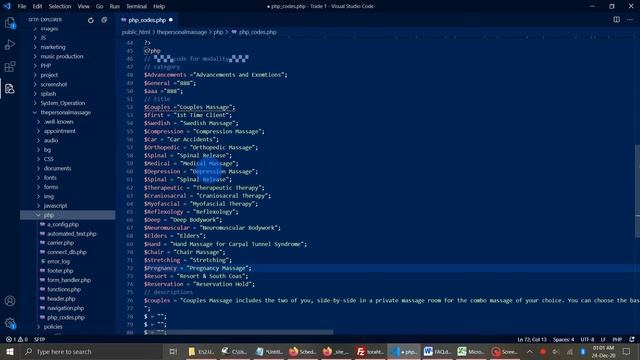
Task: Open navigation.php file
Action: pyautogui.click(x=65, y=308)
